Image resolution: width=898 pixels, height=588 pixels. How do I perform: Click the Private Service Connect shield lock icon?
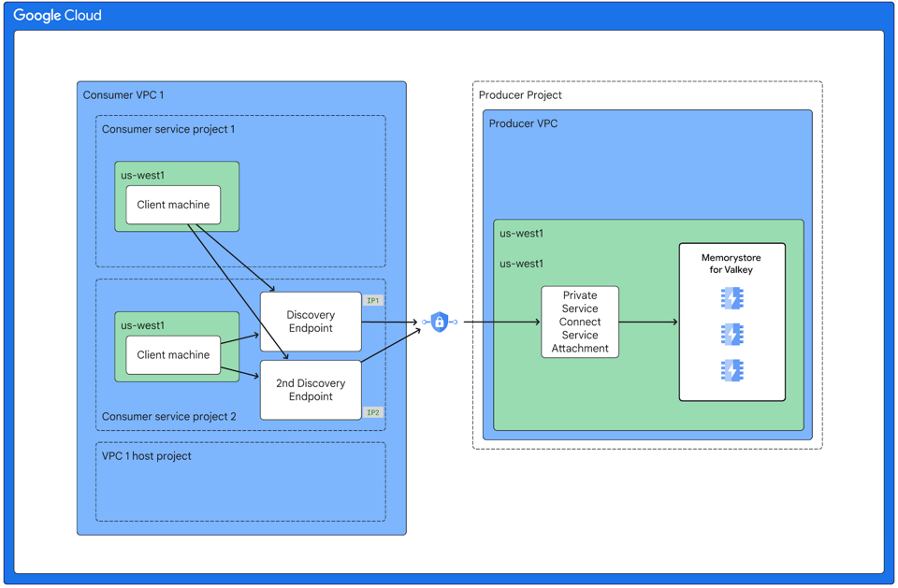click(x=440, y=322)
